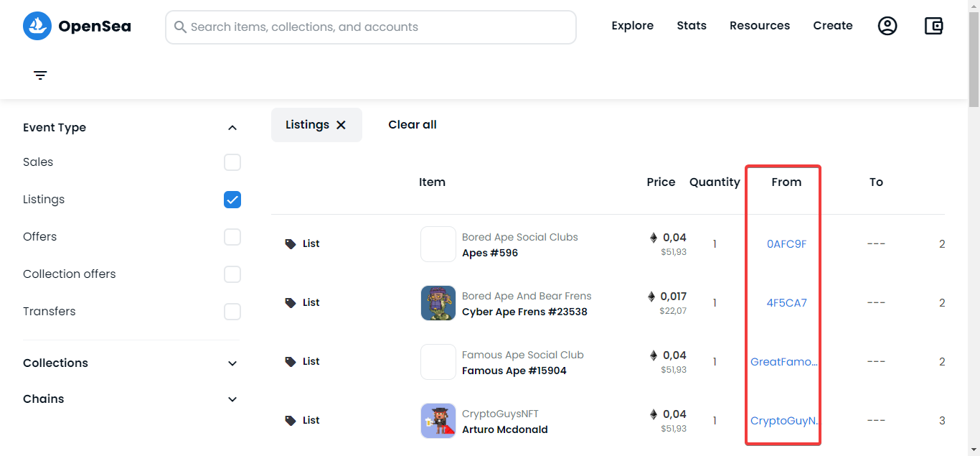Toggle the filter list icon

point(40,75)
